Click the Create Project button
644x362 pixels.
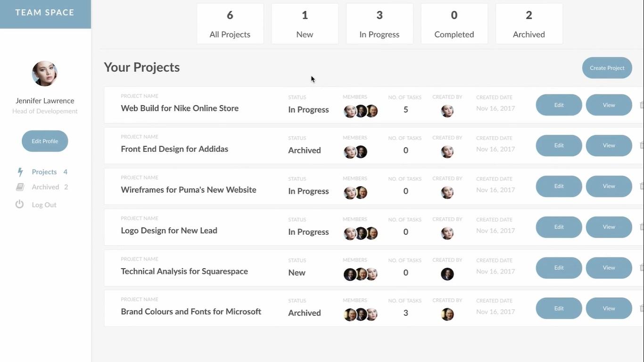pos(607,67)
